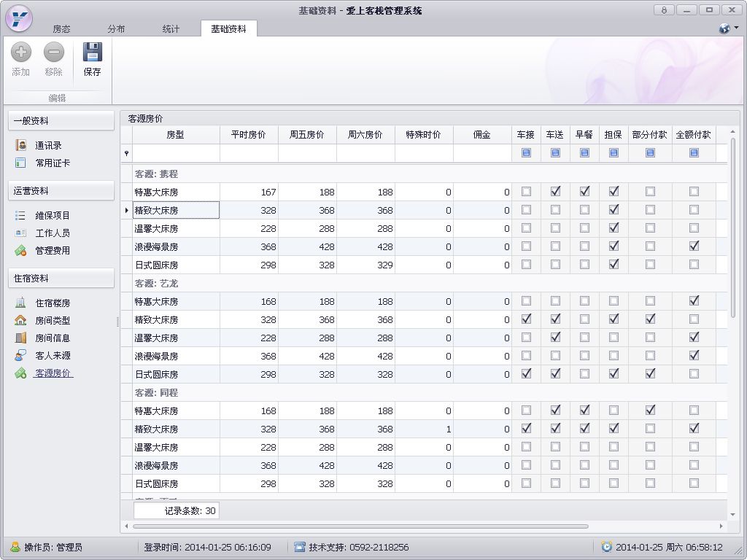Screen dimensions: 747x560
Task: Sort by the 房型 column header
Action: 176,135
